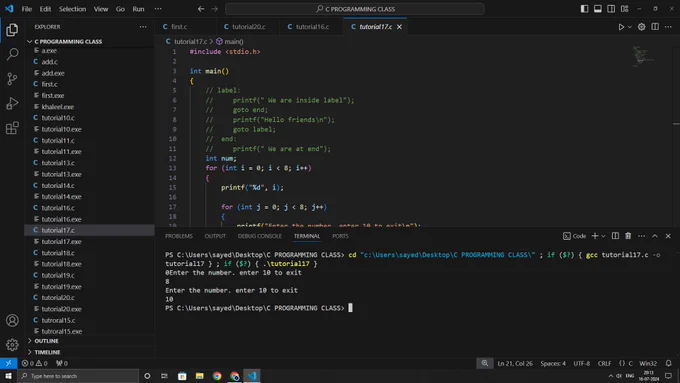
Task: Open the Source Control view
Action: pos(12,79)
